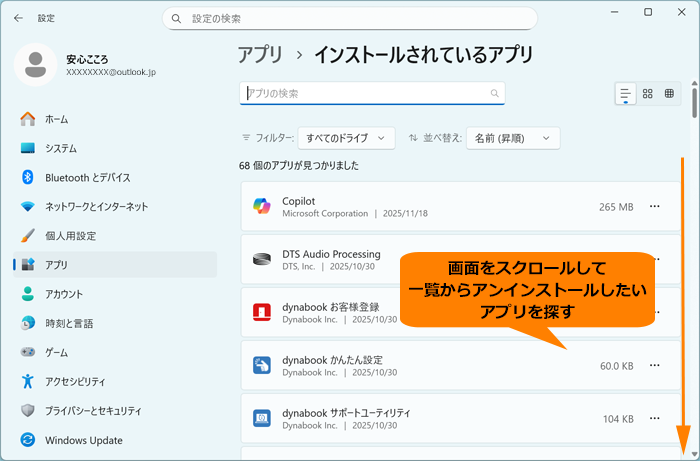This screenshot has width=700, height=461.
Task: Click dynabook かんたん設定 name
Action: [332, 360]
